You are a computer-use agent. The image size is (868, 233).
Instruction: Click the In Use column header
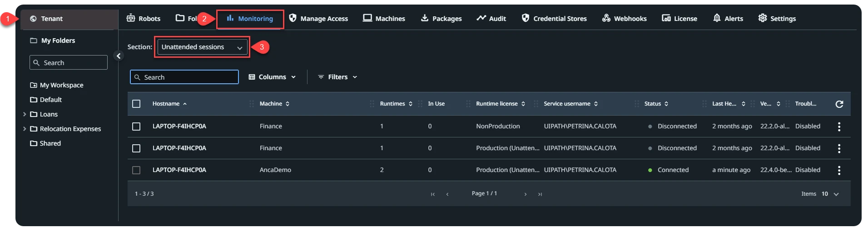click(x=436, y=104)
